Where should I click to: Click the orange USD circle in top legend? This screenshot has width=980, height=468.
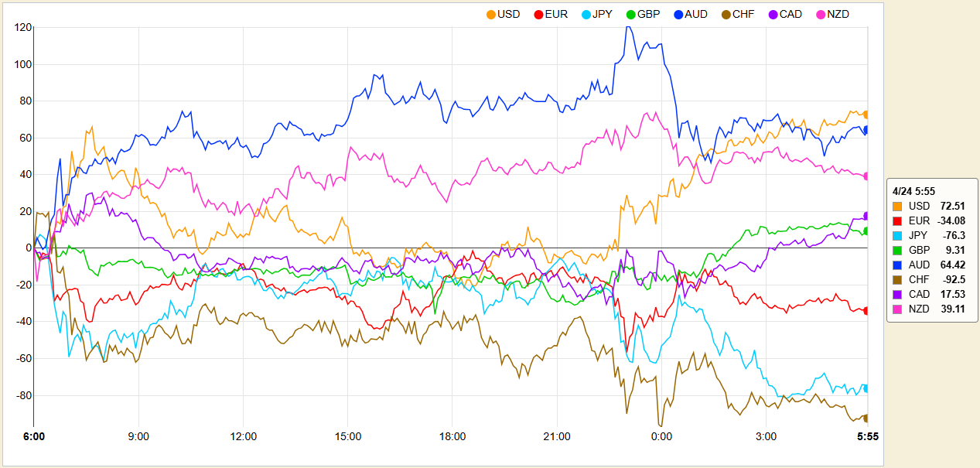pos(490,14)
